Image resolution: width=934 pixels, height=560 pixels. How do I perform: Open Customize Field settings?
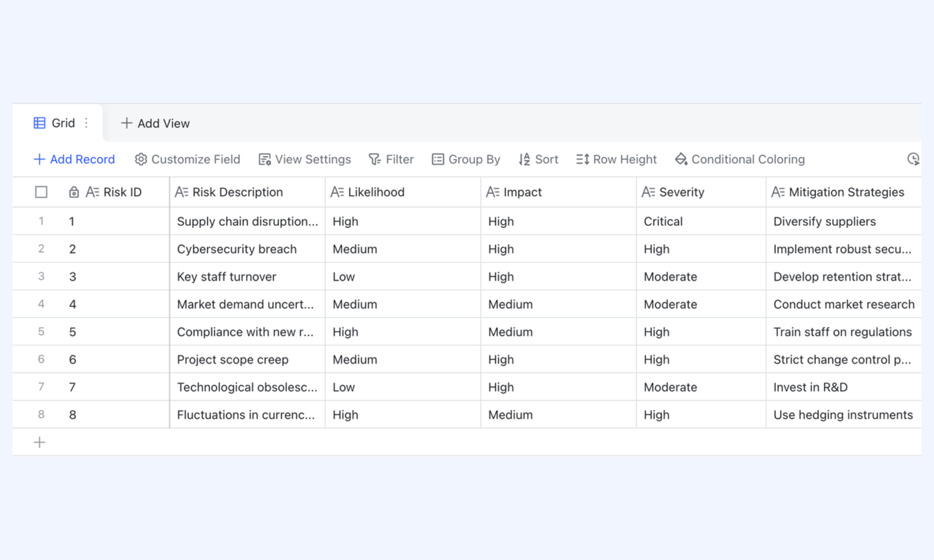(187, 160)
